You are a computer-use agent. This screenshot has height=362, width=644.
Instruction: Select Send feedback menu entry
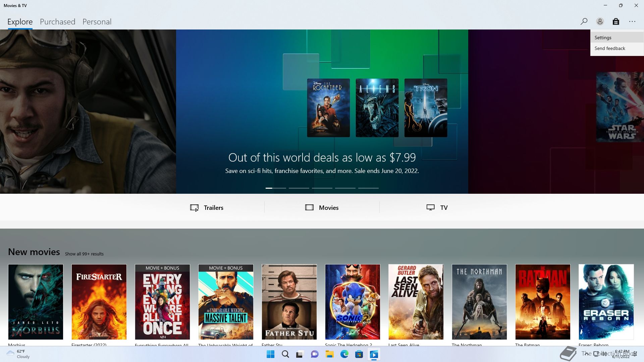click(x=617, y=48)
